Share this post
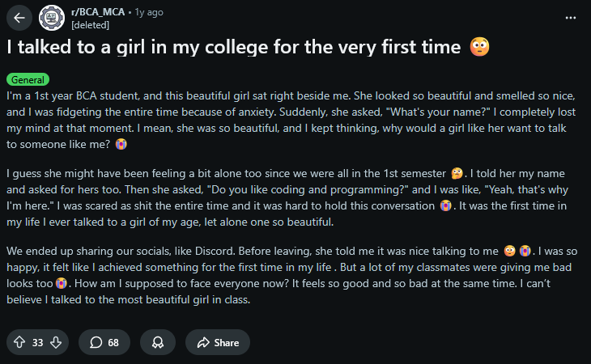Viewport: 591px width, 364px height. point(218,342)
